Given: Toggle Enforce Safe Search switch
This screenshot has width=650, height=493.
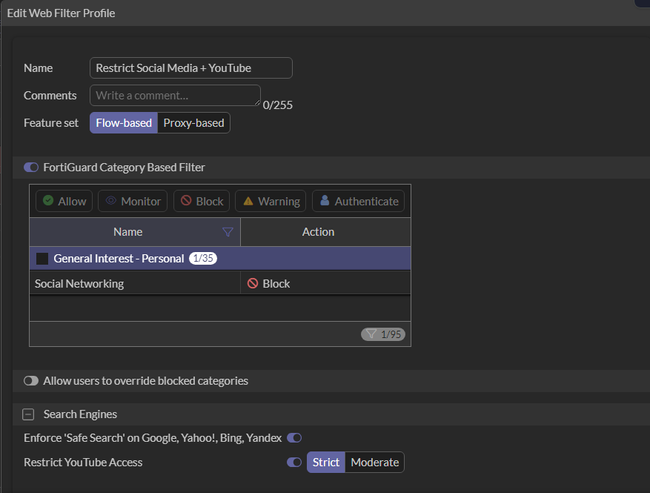Looking at the screenshot, I should tap(294, 438).
